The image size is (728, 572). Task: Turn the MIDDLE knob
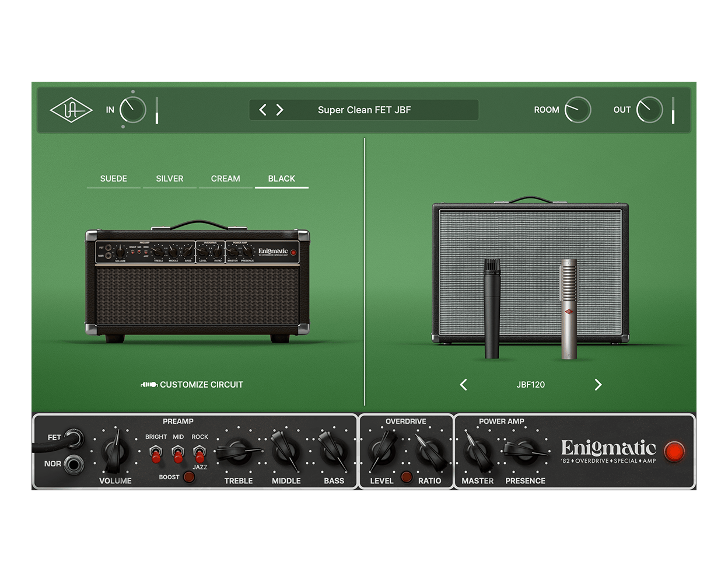[286, 452]
